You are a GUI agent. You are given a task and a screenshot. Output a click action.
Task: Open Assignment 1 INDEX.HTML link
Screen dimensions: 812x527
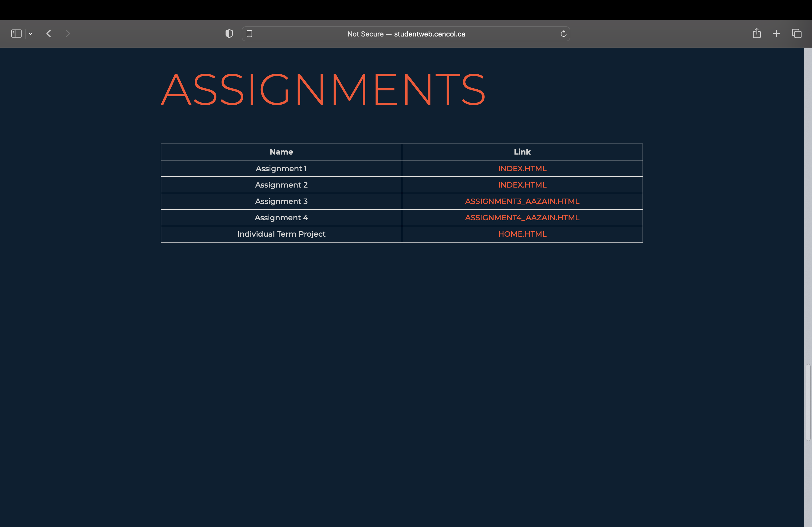[x=522, y=169]
